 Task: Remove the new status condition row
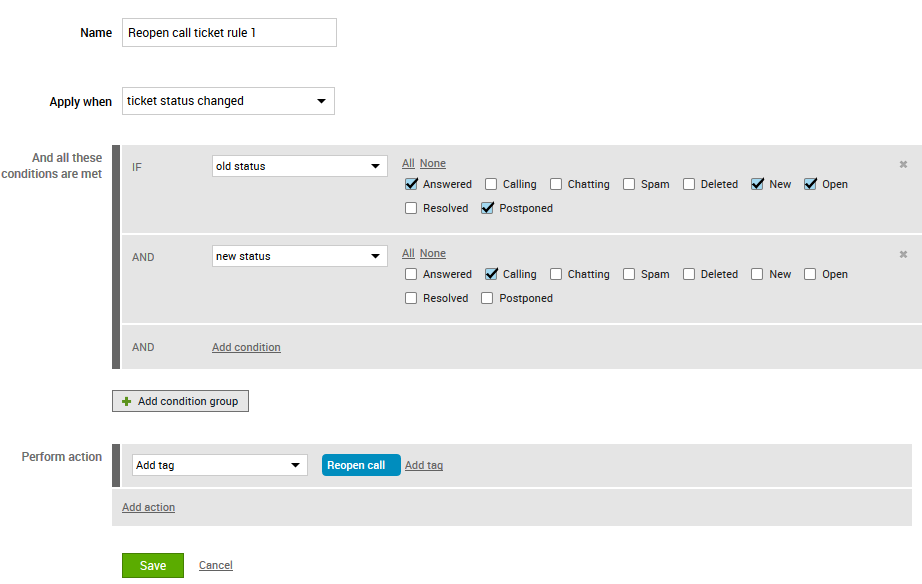903,254
